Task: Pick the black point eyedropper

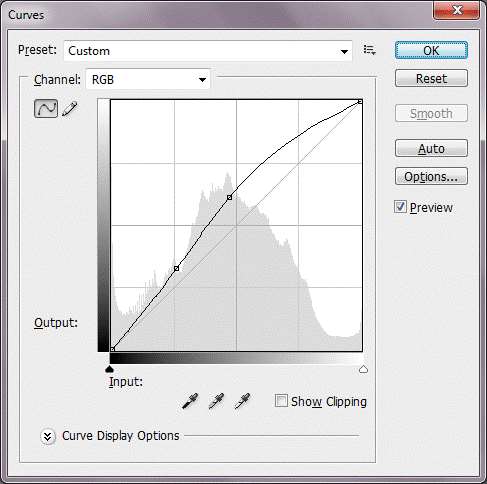Action: point(190,401)
